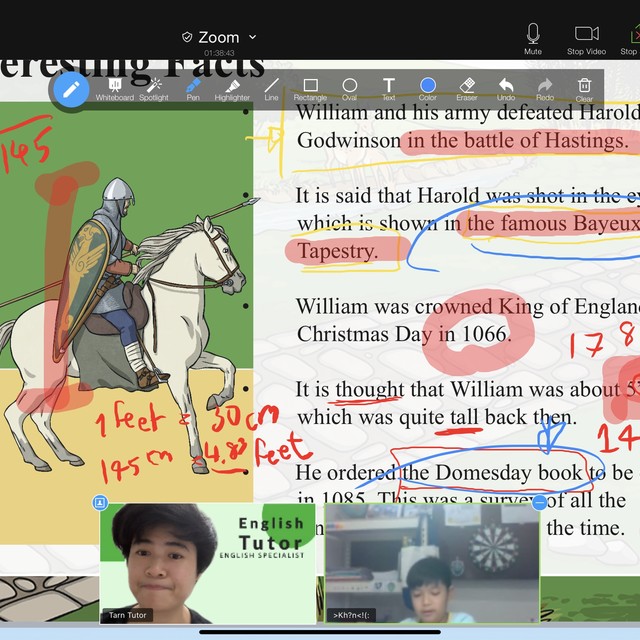Mute the microphone
The width and height of the screenshot is (640, 640).
click(x=533, y=39)
